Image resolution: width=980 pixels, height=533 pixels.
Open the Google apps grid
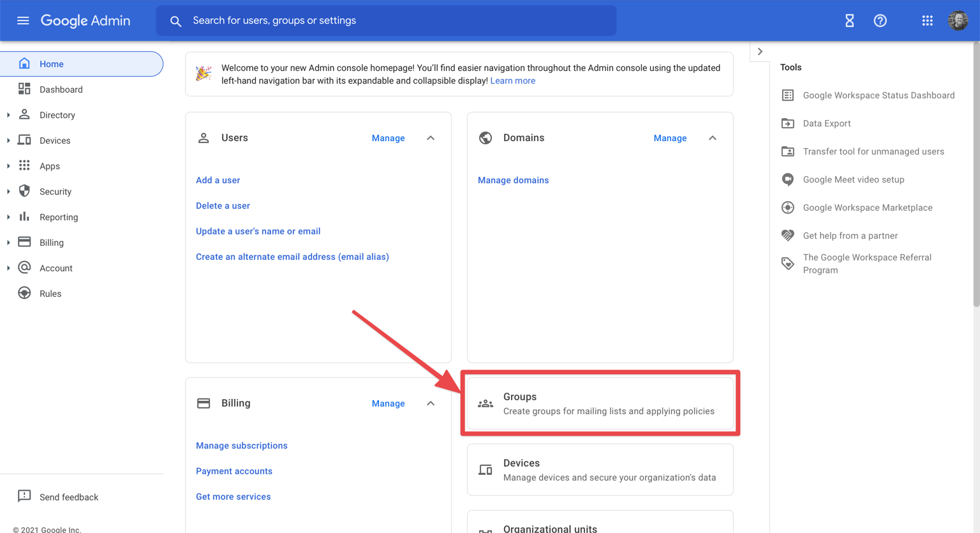click(927, 20)
